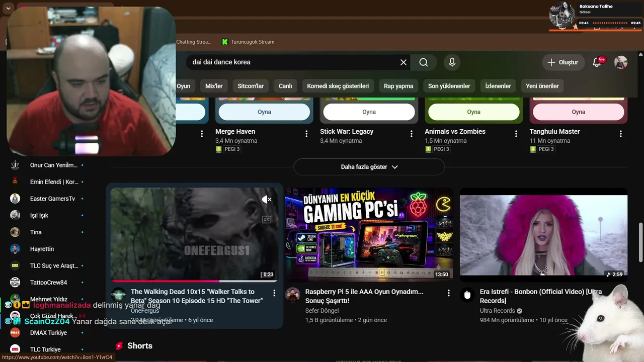Click Oyna for Stick War: Legacy
The width and height of the screenshot is (644, 362).
tap(369, 112)
